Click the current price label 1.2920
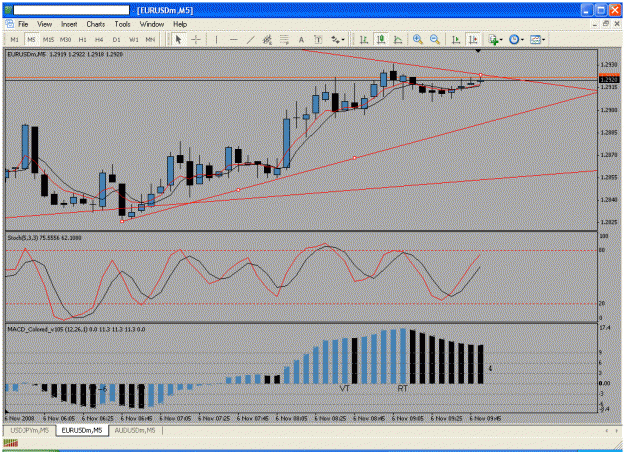 click(x=609, y=79)
